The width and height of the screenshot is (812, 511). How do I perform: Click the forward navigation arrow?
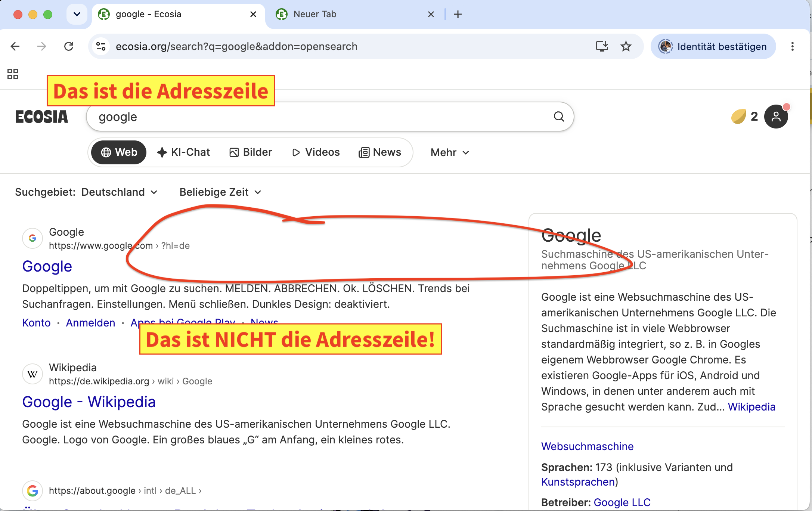42,46
